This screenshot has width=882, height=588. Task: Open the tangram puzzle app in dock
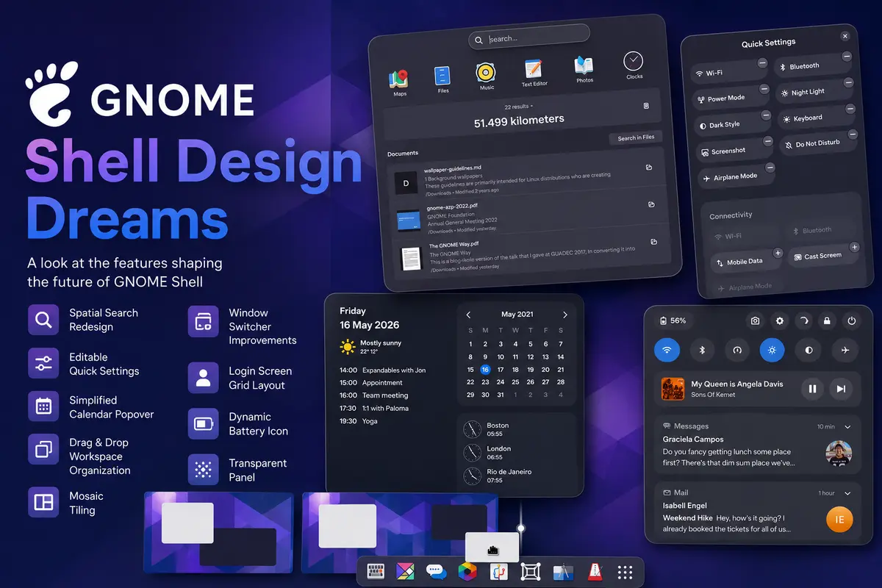point(406,572)
